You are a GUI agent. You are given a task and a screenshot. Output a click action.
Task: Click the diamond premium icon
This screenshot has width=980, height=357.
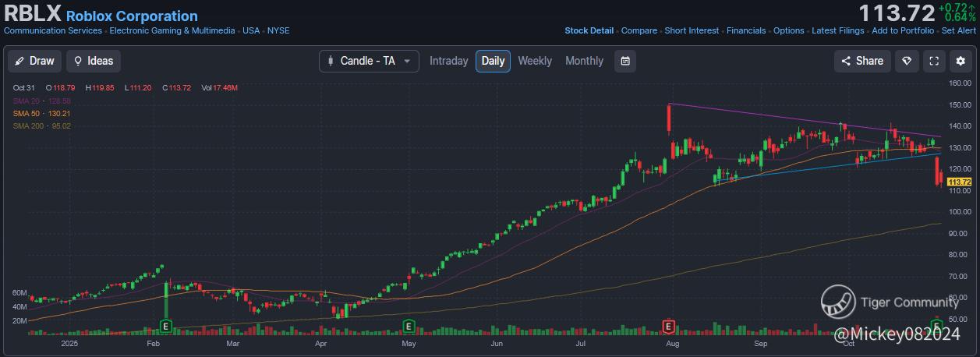pyautogui.click(x=906, y=61)
